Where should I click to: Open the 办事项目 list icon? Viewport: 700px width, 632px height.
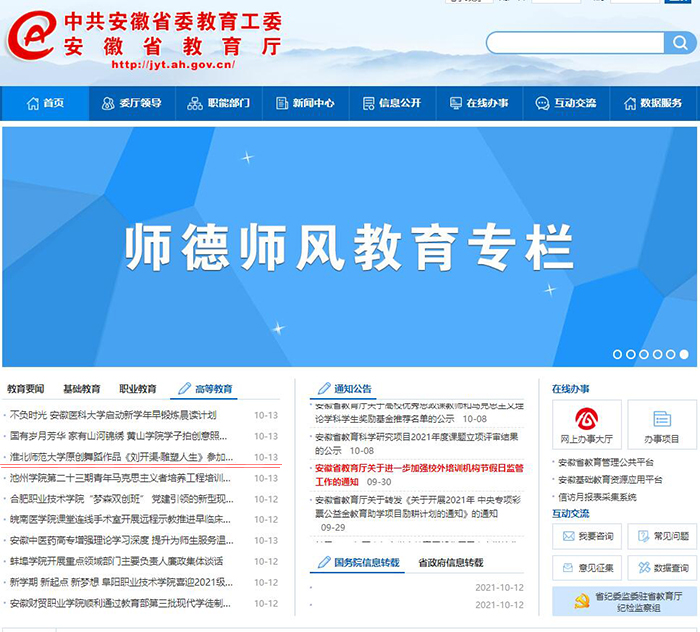661,418
